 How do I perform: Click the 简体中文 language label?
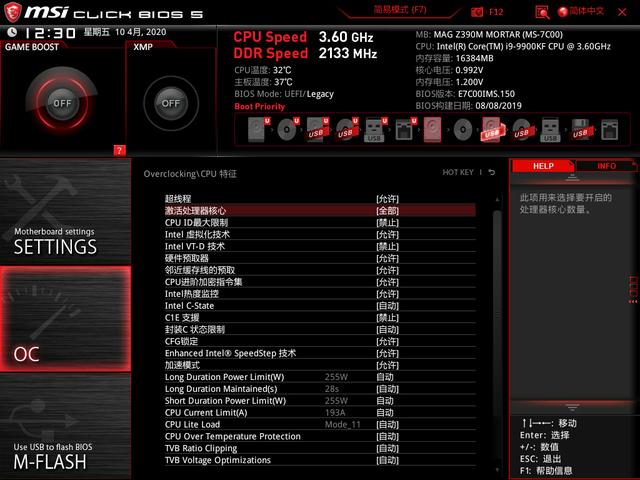coord(587,11)
